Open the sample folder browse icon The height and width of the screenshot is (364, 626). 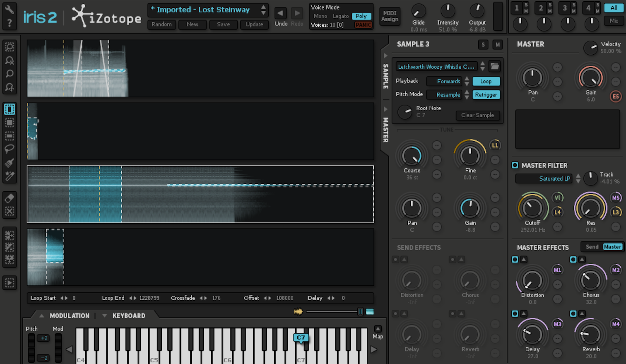pyautogui.click(x=495, y=66)
